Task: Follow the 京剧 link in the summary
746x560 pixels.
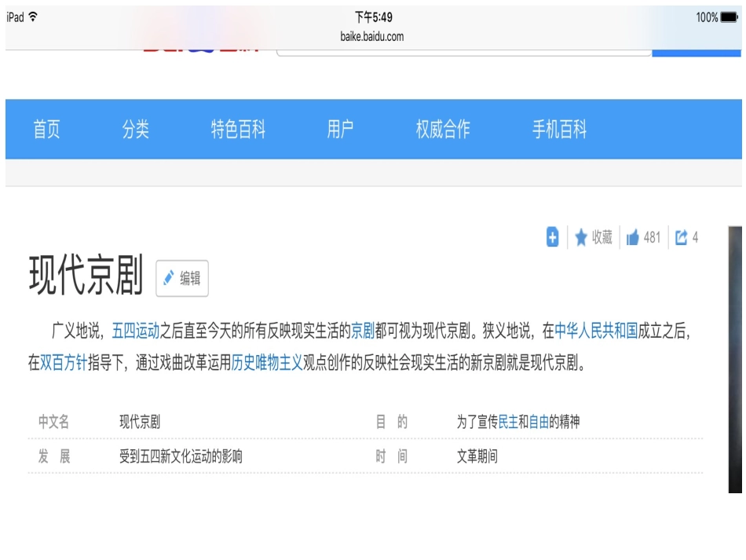Action: point(363,331)
